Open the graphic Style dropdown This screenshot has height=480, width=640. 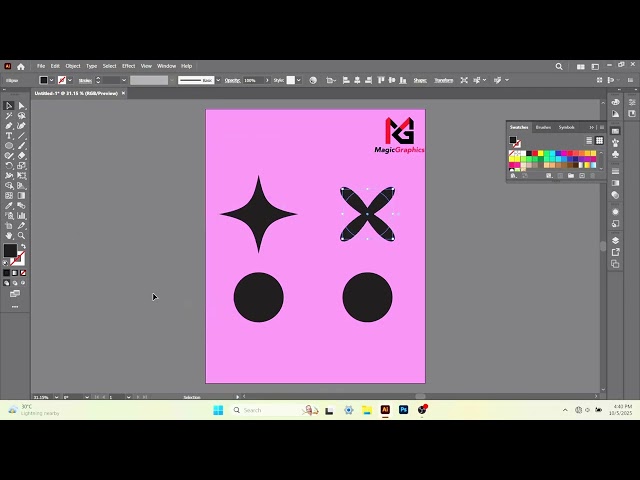[299, 80]
